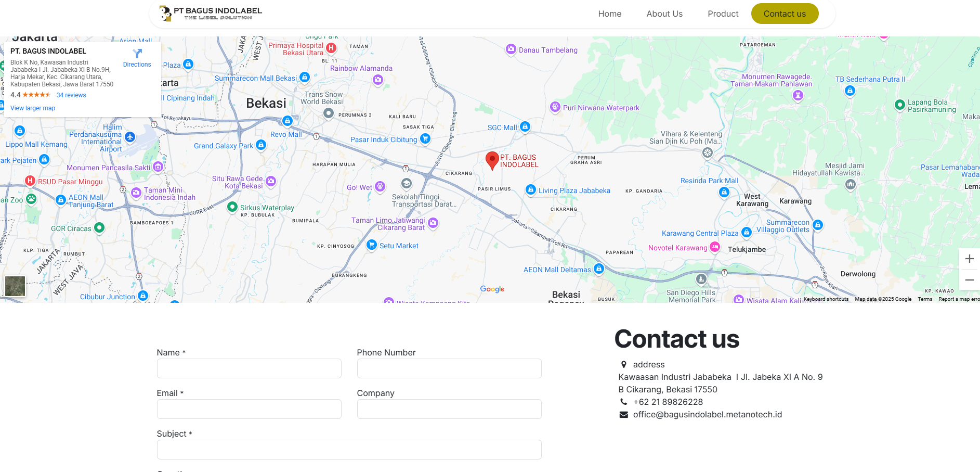Open the 34 reviews link
This screenshot has height=472, width=980.
pyautogui.click(x=71, y=95)
